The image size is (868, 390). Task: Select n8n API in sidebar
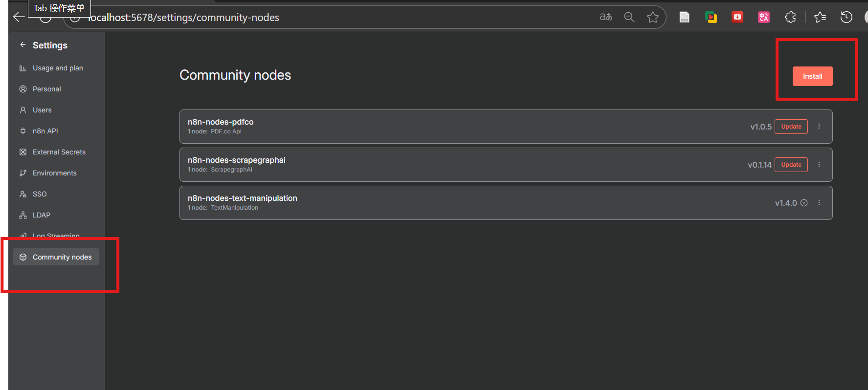45,131
